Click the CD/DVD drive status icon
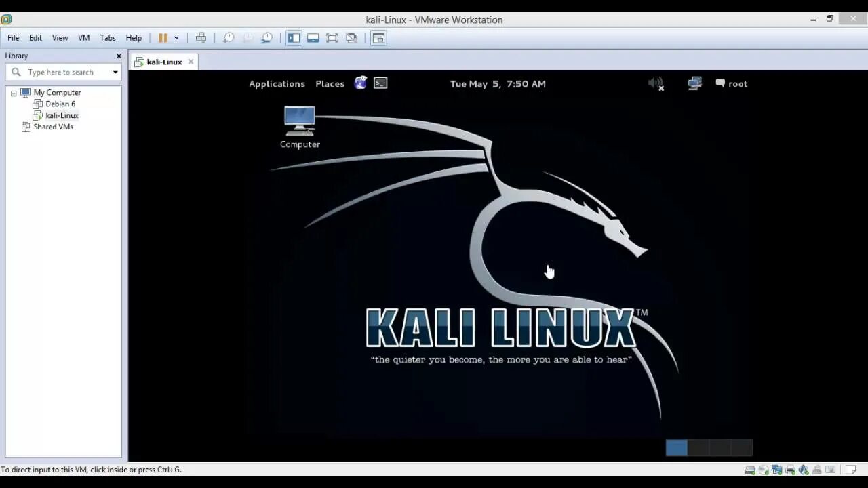The image size is (868, 488). pyautogui.click(x=764, y=469)
